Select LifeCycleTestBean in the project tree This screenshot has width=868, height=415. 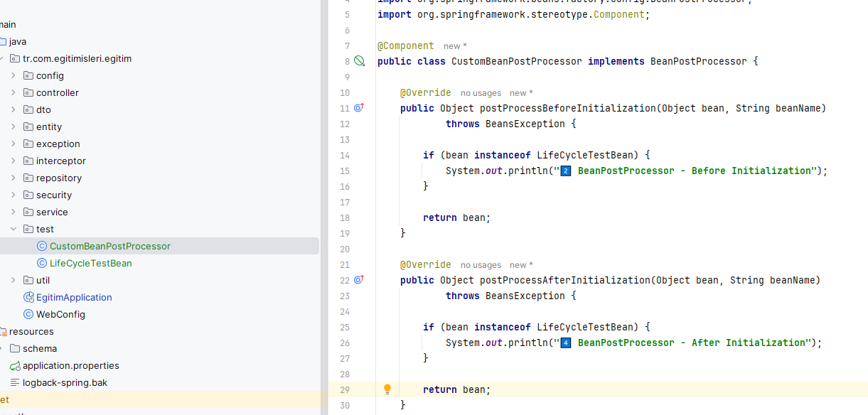[92, 263]
